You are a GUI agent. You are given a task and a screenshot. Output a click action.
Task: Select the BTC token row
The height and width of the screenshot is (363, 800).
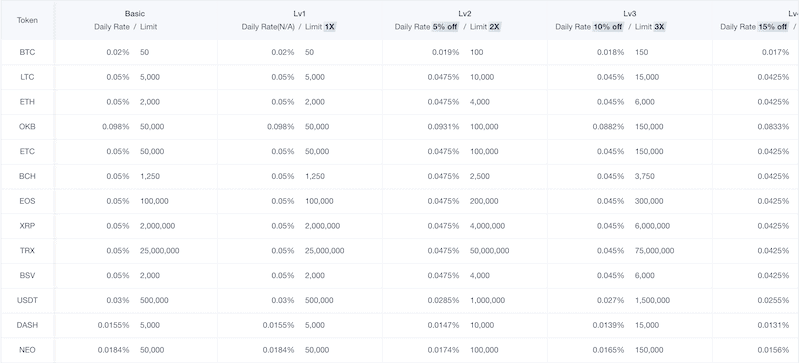coord(400,52)
